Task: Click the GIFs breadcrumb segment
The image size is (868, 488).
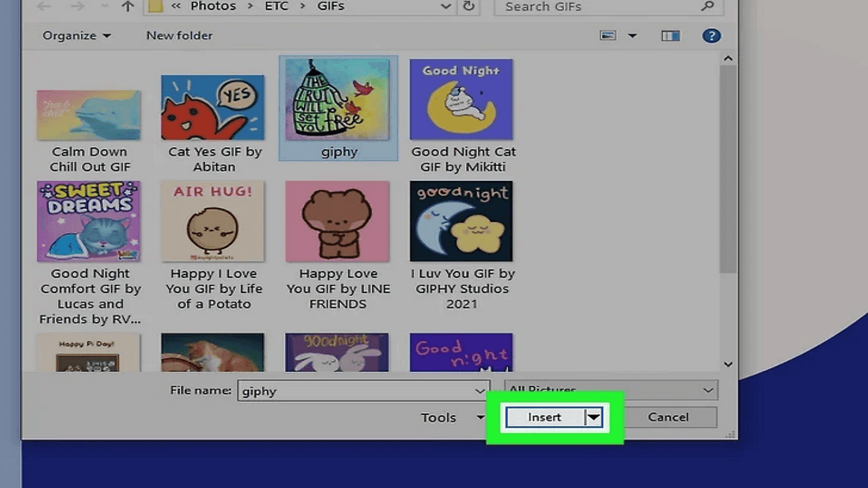Action: click(331, 6)
